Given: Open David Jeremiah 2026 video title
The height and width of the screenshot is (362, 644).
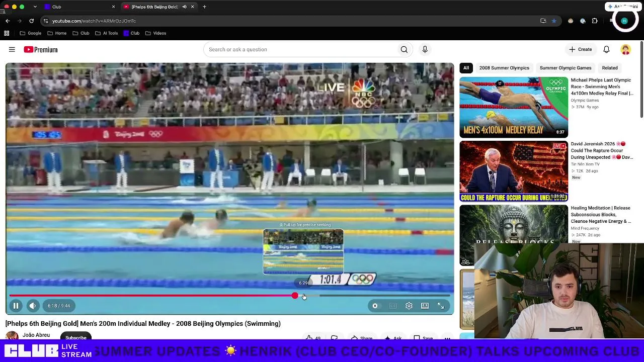Looking at the screenshot, I should tap(602, 150).
